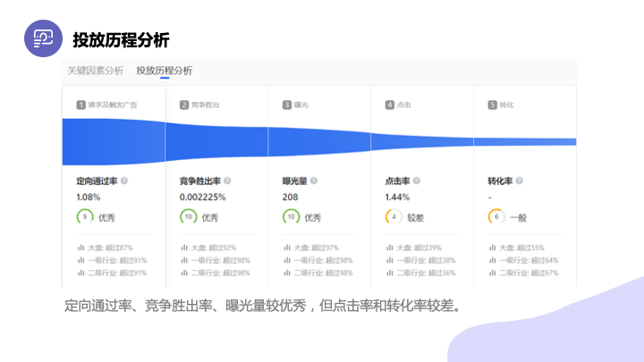This screenshot has width=644, height=362.
Task: Click the score 10 ring under 竞争胜出率
Action: point(188,216)
